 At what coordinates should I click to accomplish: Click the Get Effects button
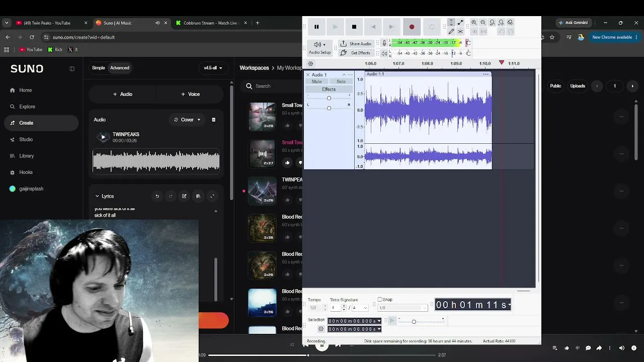click(356, 53)
